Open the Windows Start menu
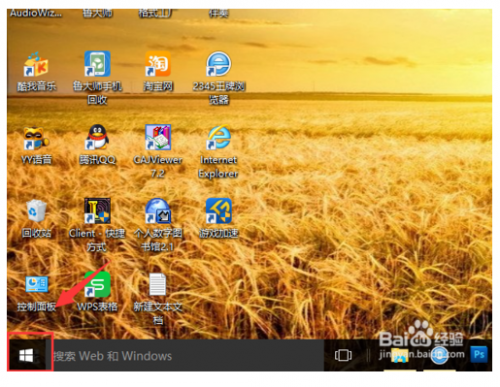 [27, 355]
